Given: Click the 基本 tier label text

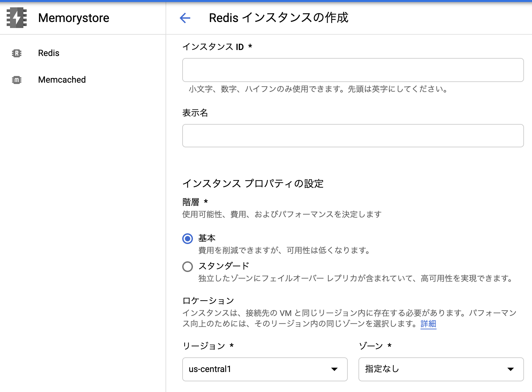Looking at the screenshot, I should click(x=207, y=238).
